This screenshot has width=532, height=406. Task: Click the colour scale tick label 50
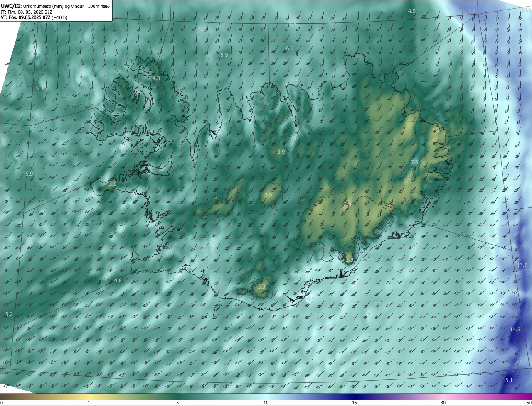pyautogui.click(x=529, y=403)
